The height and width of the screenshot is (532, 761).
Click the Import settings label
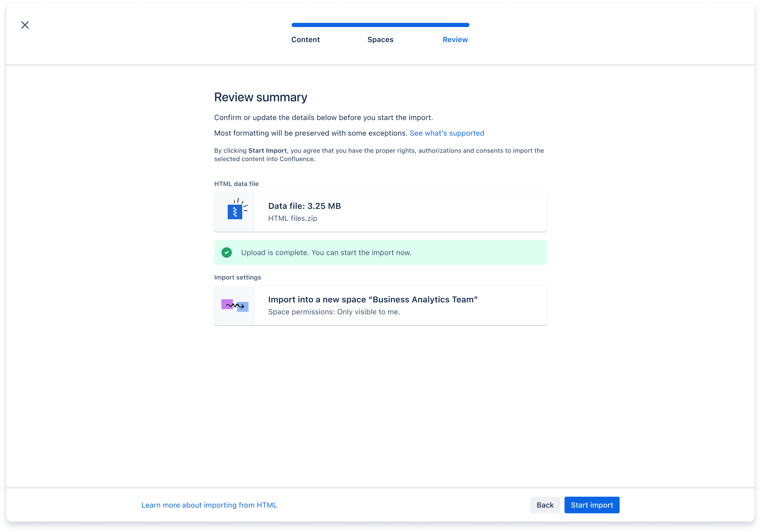237,277
